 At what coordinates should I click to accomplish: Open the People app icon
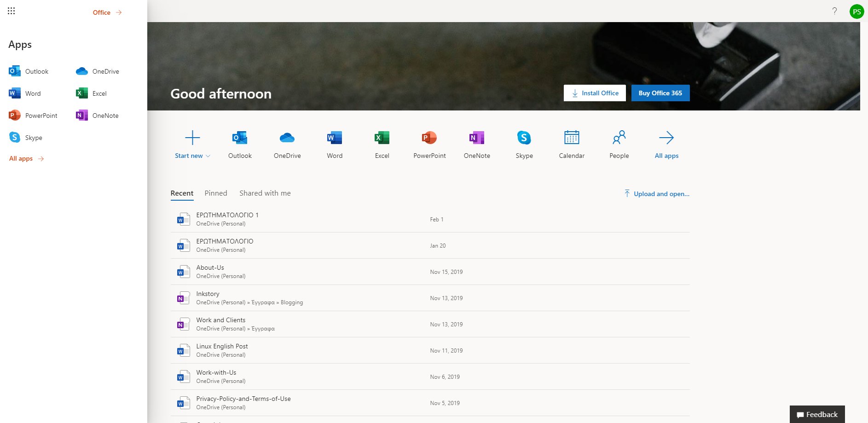tap(619, 138)
